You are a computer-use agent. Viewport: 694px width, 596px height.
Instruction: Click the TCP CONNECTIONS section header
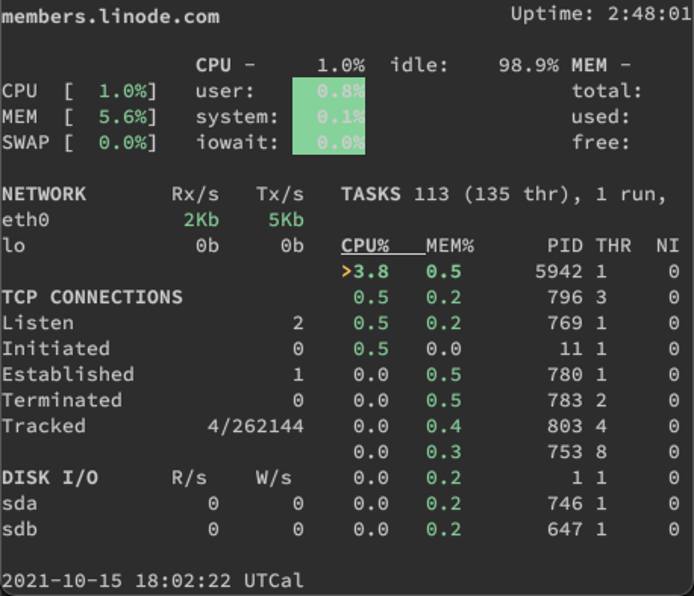[92, 297]
